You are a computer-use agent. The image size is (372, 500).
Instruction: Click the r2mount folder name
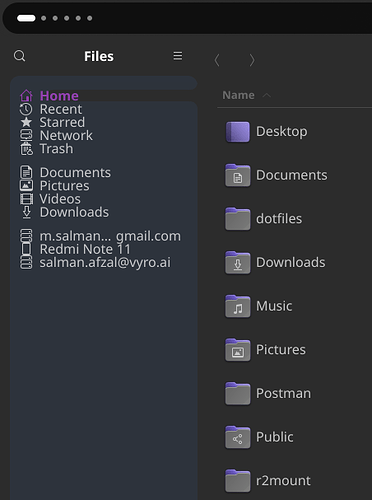[283, 481]
